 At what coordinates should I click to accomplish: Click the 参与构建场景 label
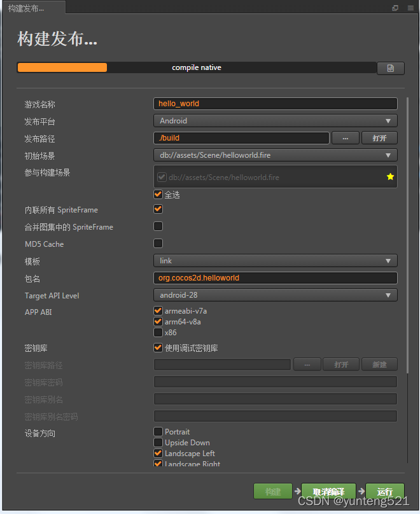(x=47, y=173)
